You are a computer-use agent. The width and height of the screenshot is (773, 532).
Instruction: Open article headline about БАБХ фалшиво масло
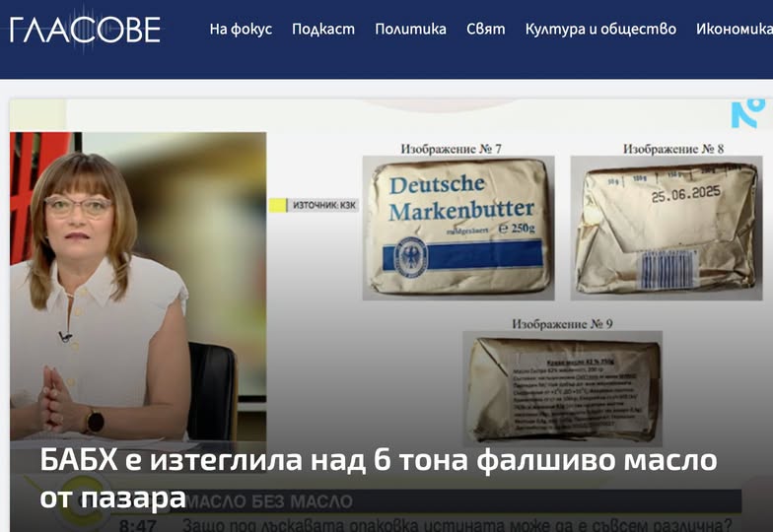pyautogui.click(x=379, y=479)
